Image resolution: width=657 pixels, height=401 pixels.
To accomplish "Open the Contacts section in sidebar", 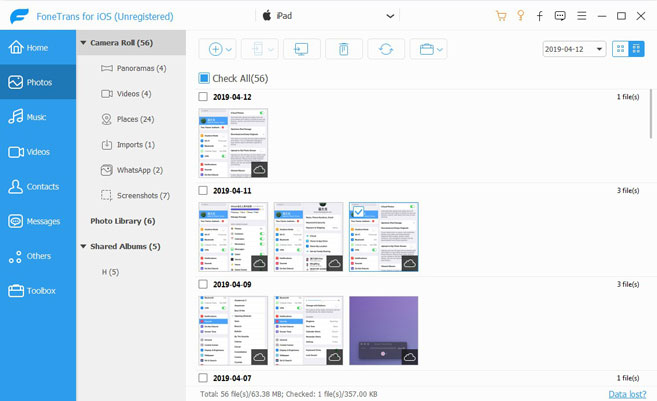I will click(37, 186).
